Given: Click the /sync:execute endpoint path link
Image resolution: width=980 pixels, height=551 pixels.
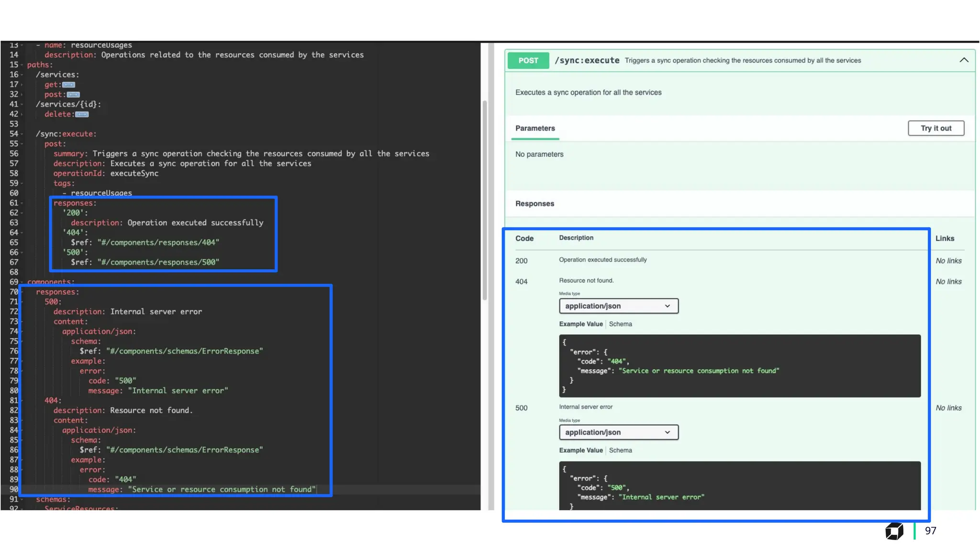Looking at the screenshot, I should coord(587,61).
